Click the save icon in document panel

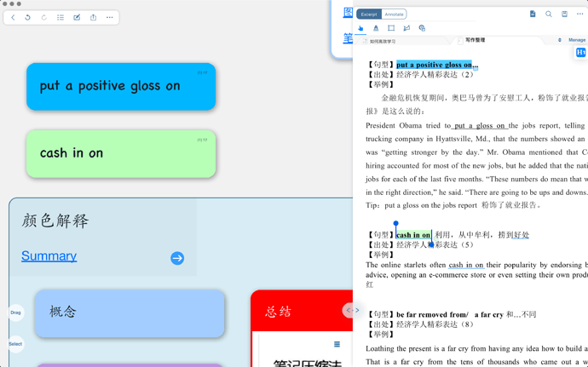564,14
